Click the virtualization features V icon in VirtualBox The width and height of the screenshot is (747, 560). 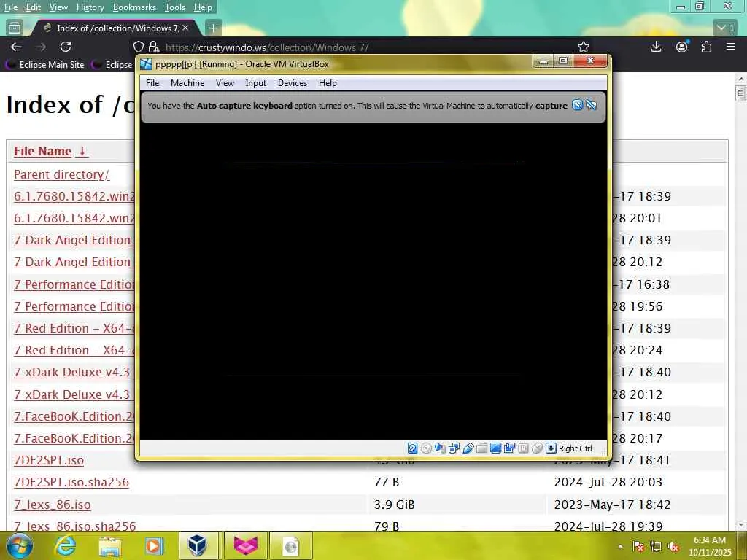pos(523,448)
